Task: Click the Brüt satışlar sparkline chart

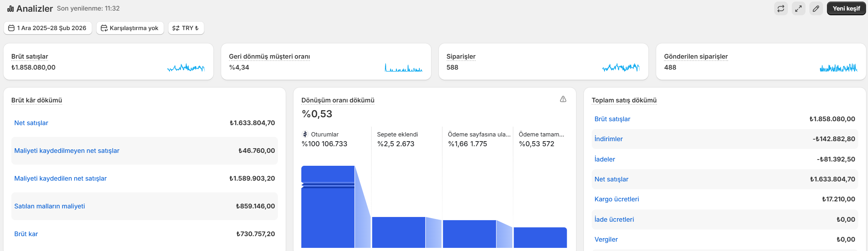Action: 186,68
